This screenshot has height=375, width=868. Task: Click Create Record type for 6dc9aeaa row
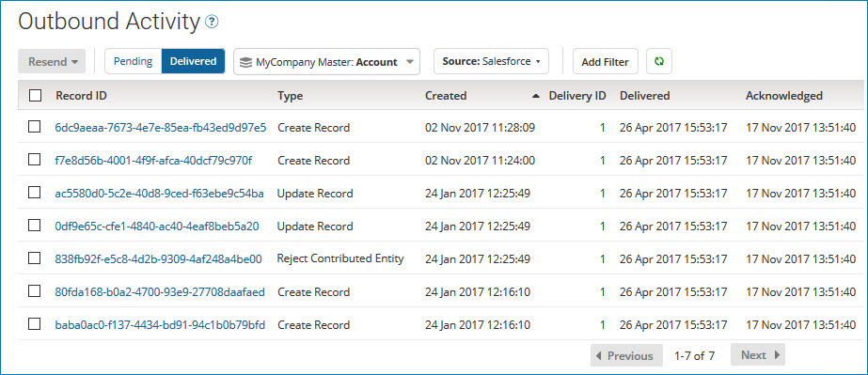313,128
